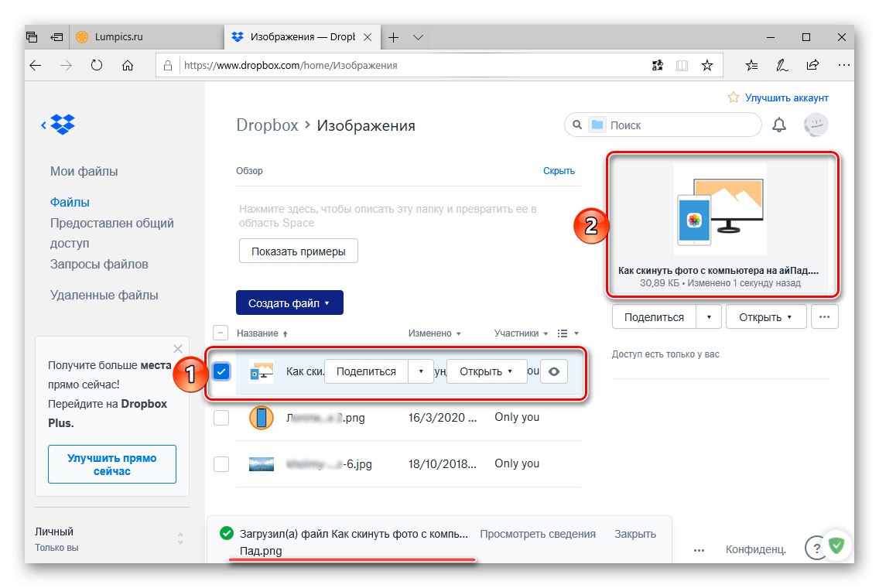Sort by Название column header

(262, 333)
